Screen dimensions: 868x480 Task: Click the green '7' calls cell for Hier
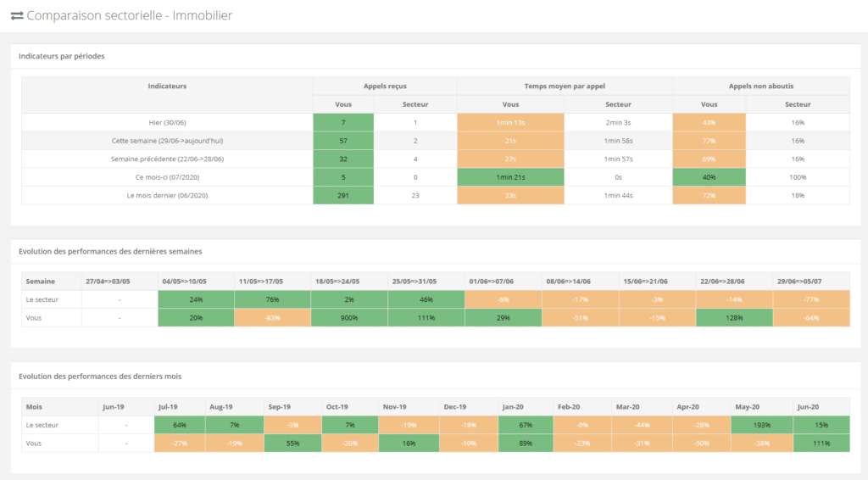[343, 122]
